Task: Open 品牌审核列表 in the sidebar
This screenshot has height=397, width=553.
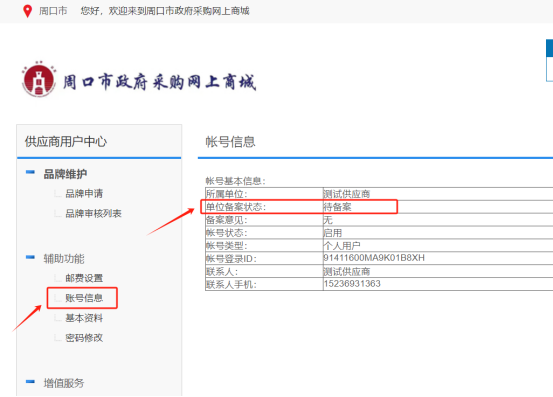Action: pos(93,213)
